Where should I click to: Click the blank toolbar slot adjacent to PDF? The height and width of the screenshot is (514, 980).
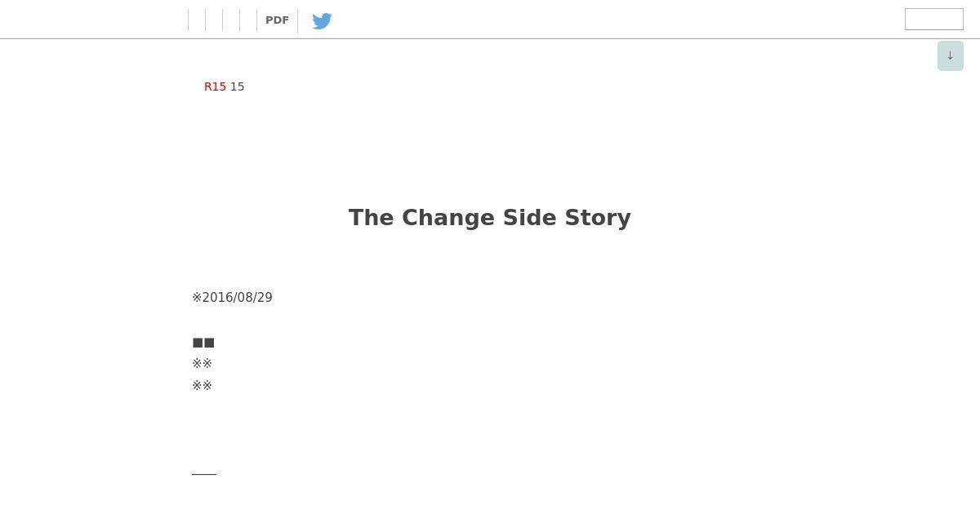click(248, 20)
